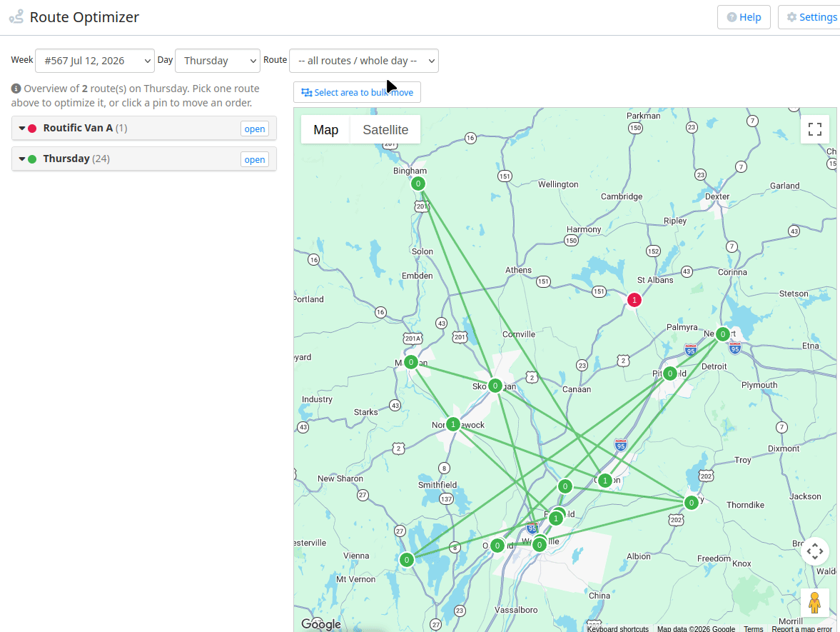The height and width of the screenshot is (632, 840).
Task: Click the Map data ©2026 Google text
Action: (x=696, y=628)
